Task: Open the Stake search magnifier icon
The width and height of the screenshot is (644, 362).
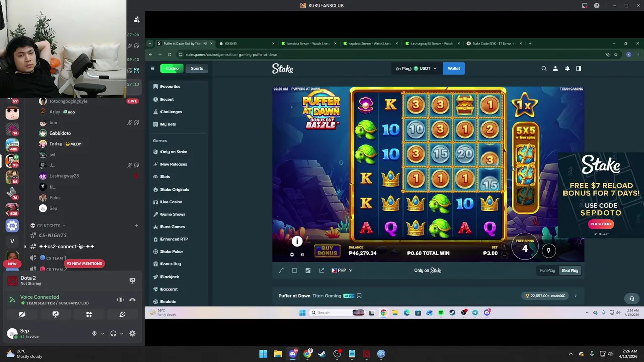Action: 544,68
